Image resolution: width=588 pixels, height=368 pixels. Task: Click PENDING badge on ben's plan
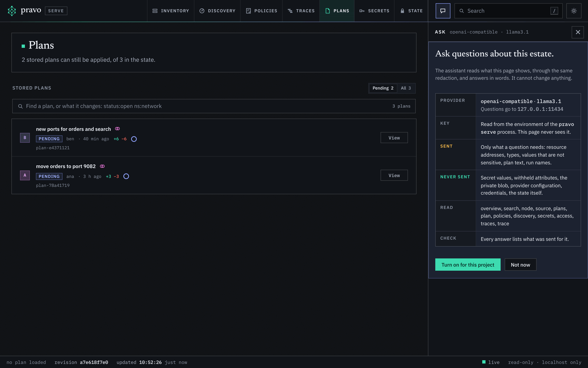click(x=49, y=139)
